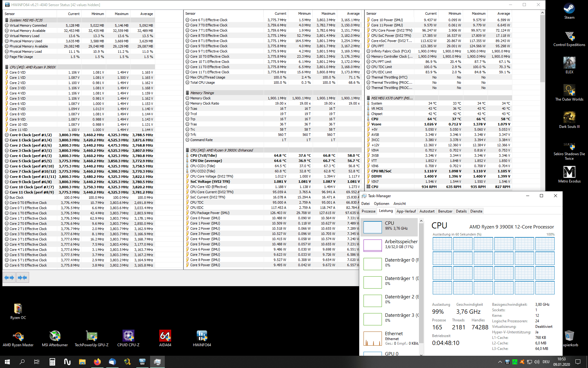588x368 pixels.
Task: Open Optionen menu in Task-Manager
Action: tap(381, 204)
